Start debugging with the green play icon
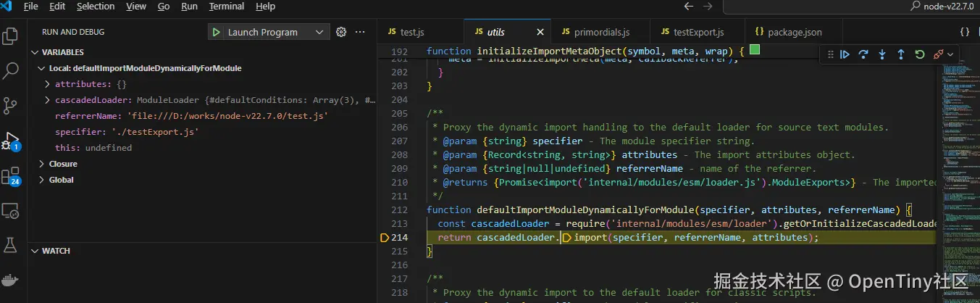 click(x=216, y=32)
